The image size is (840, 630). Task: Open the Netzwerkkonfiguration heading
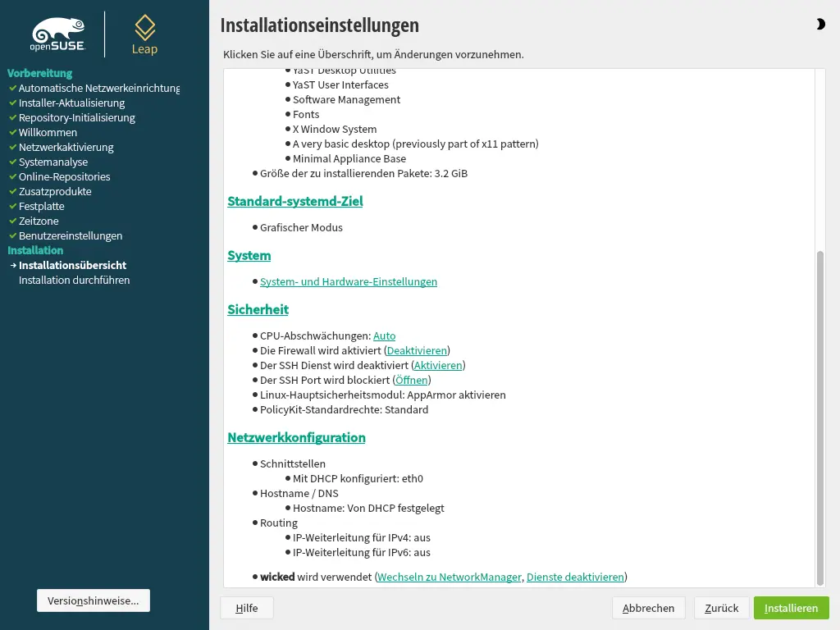(x=296, y=437)
